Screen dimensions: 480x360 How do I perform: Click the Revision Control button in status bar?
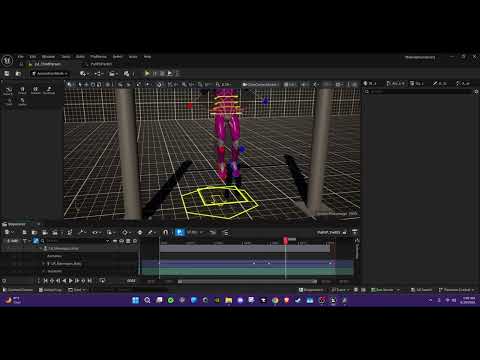pos(457,290)
